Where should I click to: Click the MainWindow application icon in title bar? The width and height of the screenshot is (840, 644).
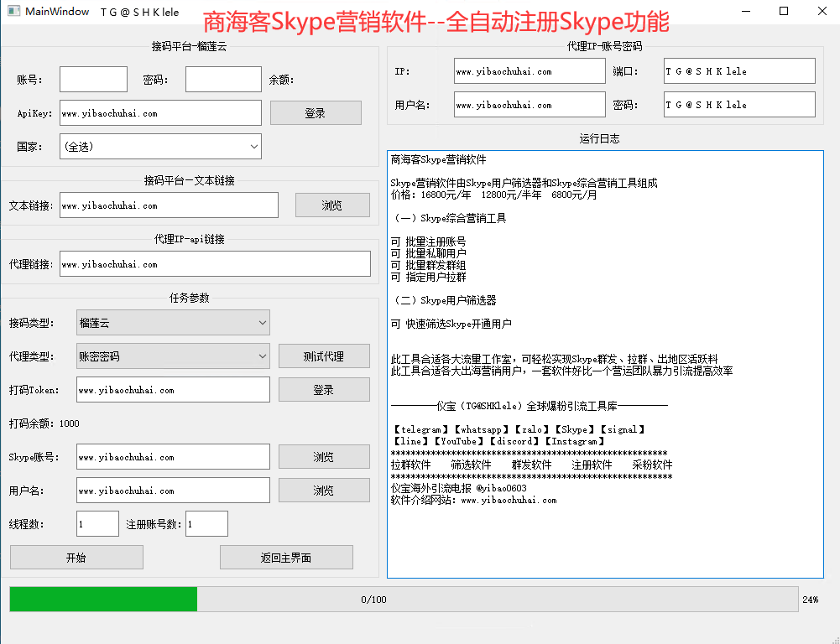(x=13, y=12)
